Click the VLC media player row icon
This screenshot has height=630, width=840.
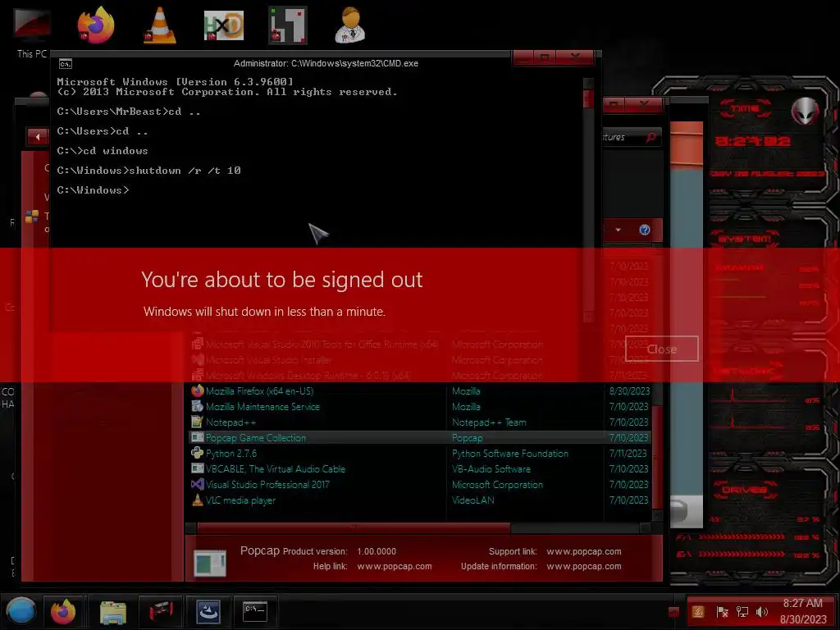coord(197,500)
